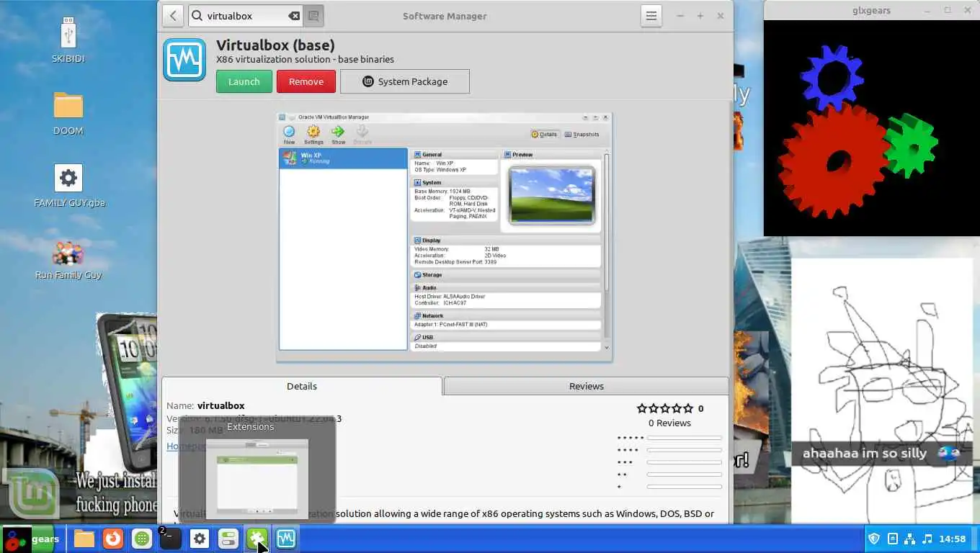Open the Files folder icon in the panel
The height and width of the screenshot is (553, 980).
pyautogui.click(x=84, y=539)
